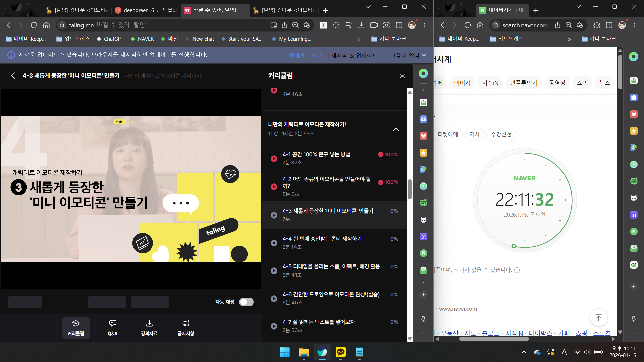This screenshot has height=362, width=644.
Task: Show hidden system tray icons
Action: (524, 352)
